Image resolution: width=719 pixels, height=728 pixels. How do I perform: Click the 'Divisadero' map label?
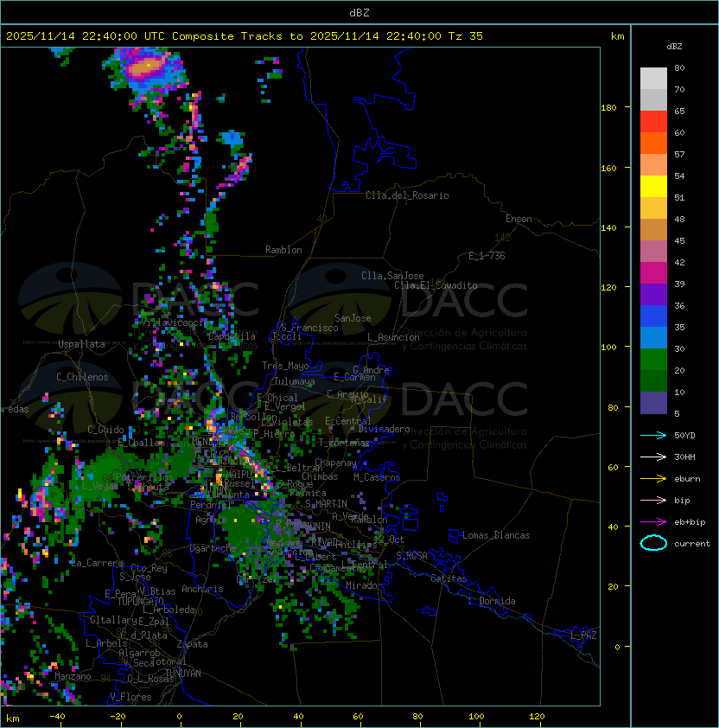[384, 429]
